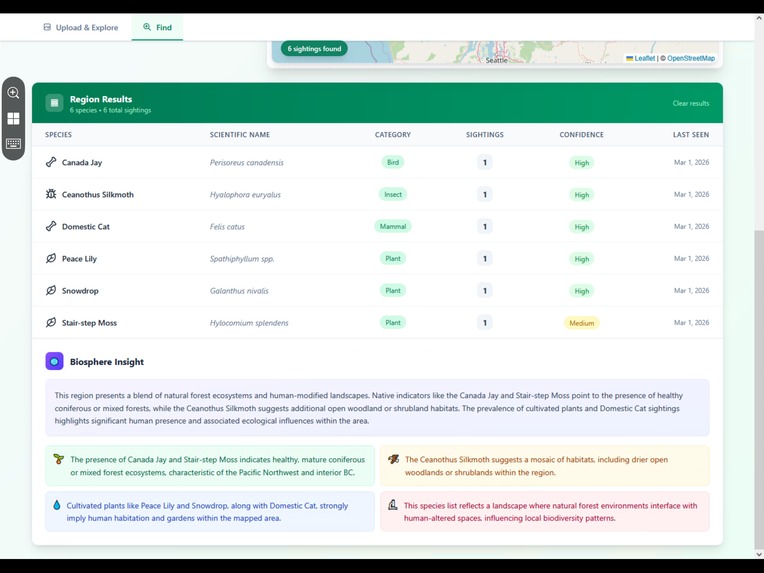Click the Plant badge in Peace Lily row
This screenshot has width=764, height=573.
coord(393,259)
